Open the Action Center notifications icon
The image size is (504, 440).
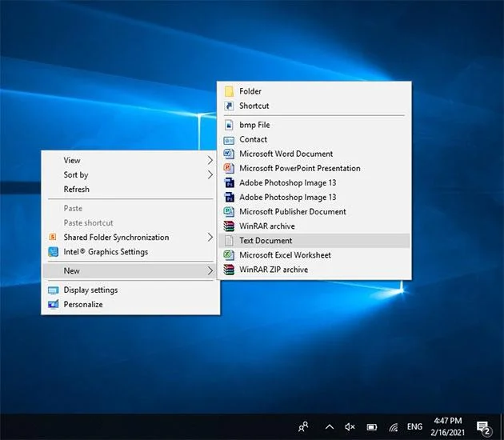point(484,428)
